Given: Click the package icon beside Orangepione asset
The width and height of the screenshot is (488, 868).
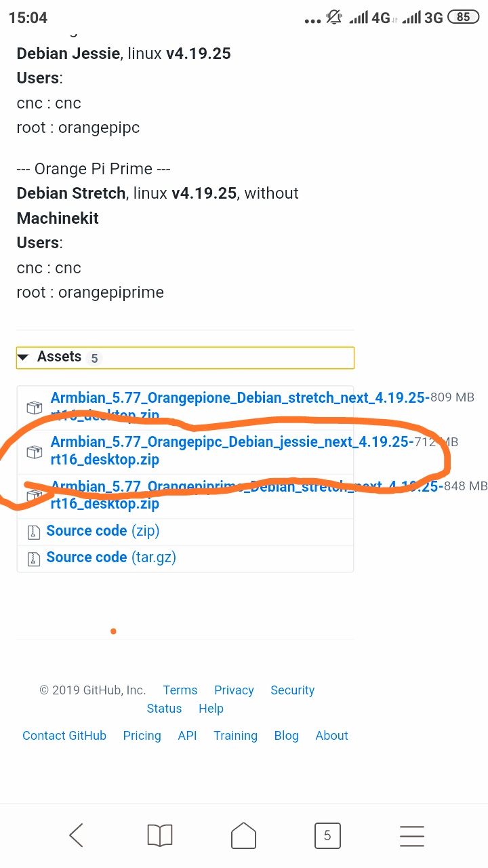Looking at the screenshot, I should click(34, 407).
